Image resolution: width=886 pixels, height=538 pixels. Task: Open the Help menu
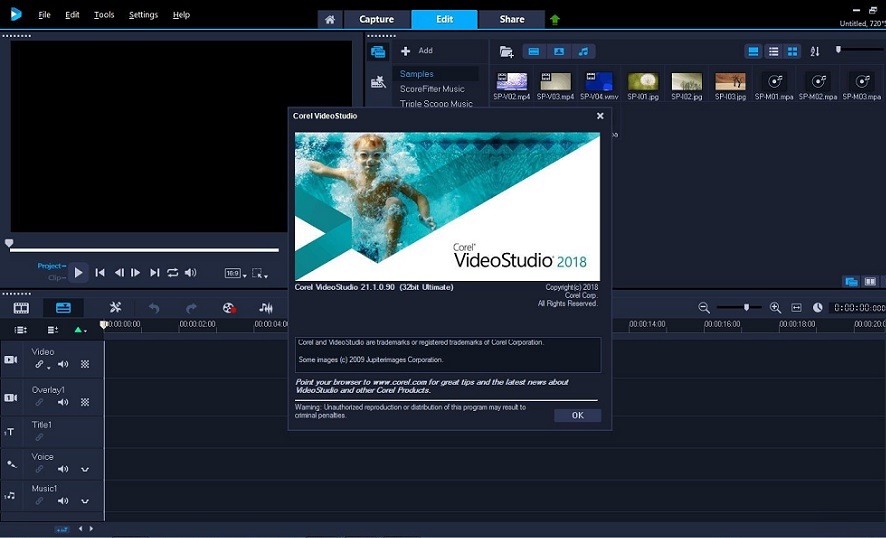tap(181, 15)
